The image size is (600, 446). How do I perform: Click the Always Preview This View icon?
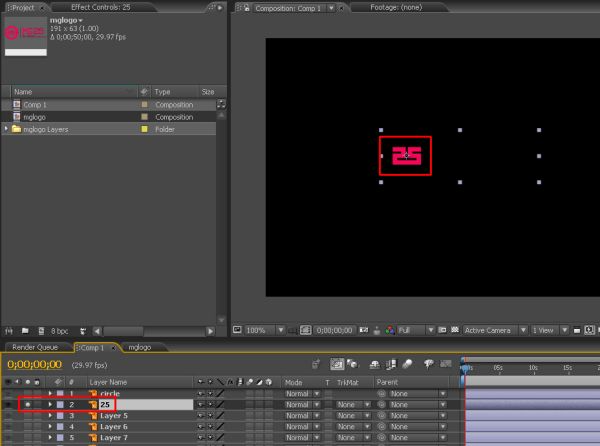237,330
